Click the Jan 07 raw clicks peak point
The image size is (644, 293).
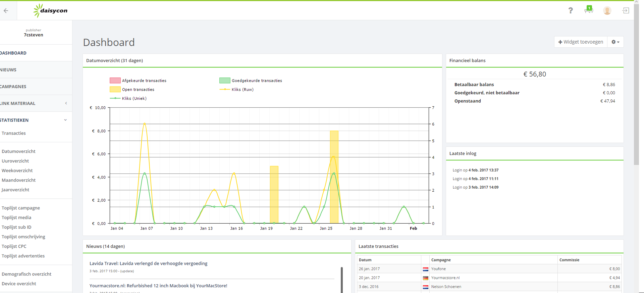[145, 124]
